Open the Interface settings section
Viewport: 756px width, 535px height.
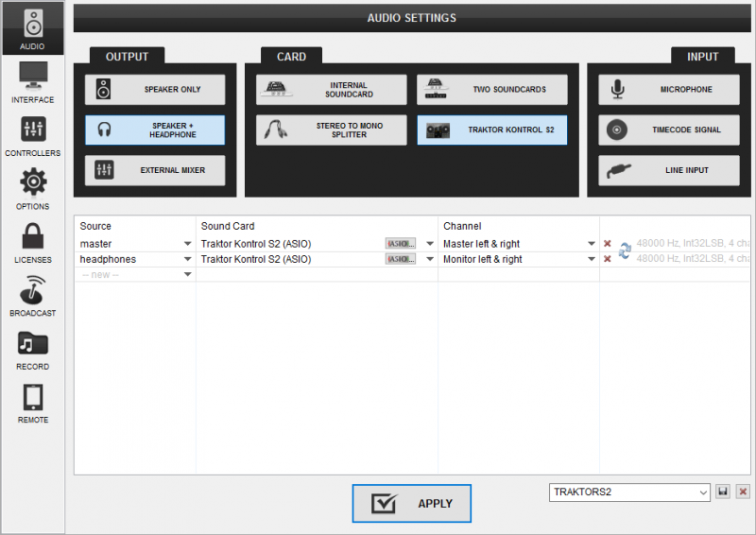(32, 82)
